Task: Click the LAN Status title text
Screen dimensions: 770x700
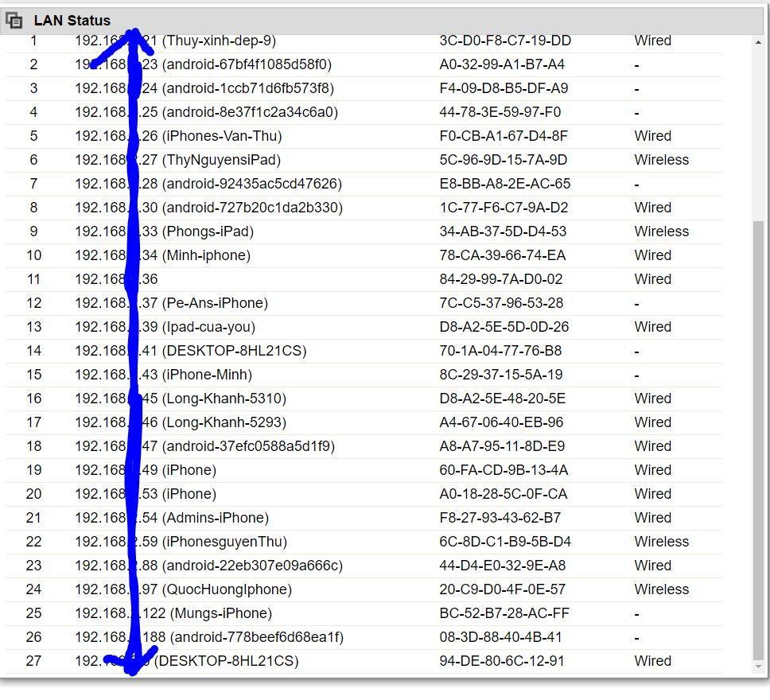Action: tap(72, 21)
